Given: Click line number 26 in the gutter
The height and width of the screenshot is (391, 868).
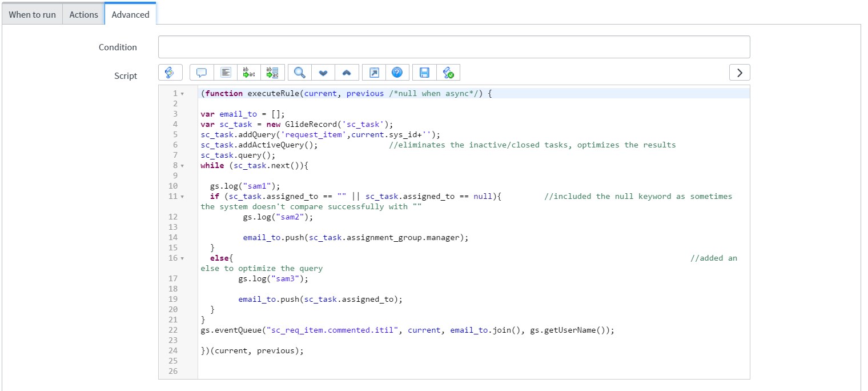Looking at the screenshot, I should [173, 371].
